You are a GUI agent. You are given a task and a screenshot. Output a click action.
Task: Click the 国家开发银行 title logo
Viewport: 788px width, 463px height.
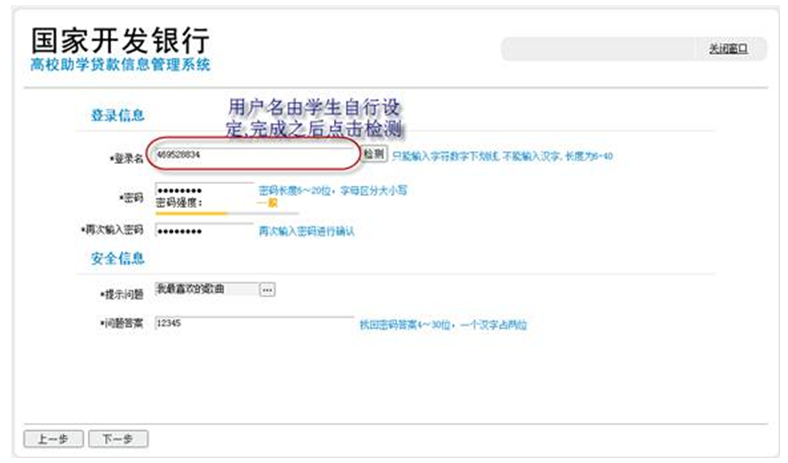[120, 38]
